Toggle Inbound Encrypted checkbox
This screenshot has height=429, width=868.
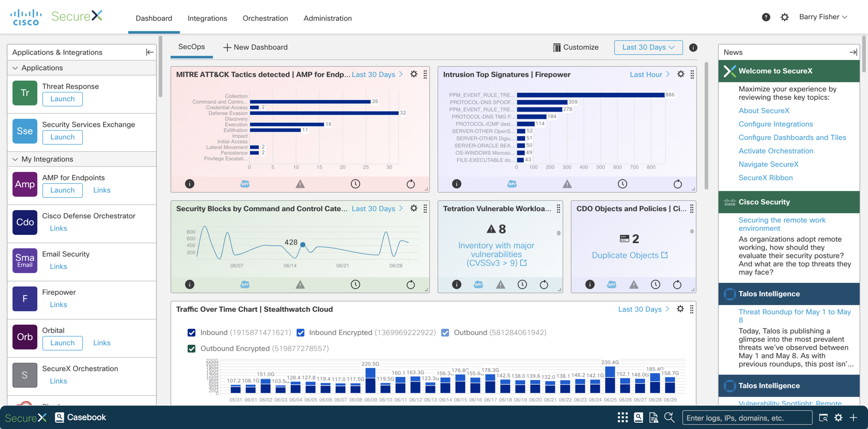(300, 332)
